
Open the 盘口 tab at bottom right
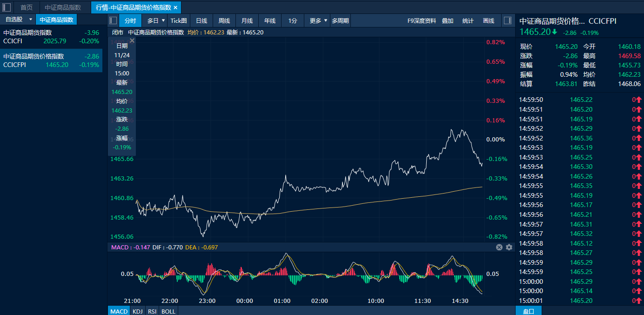coord(529,311)
